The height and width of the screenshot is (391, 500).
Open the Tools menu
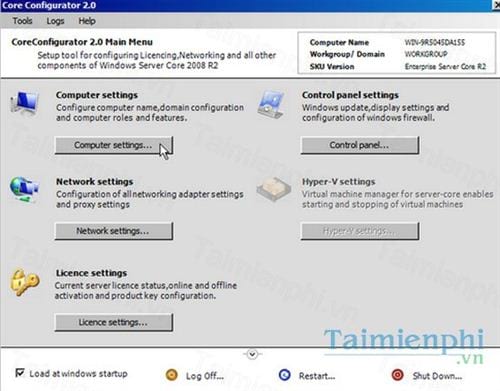tap(22, 21)
